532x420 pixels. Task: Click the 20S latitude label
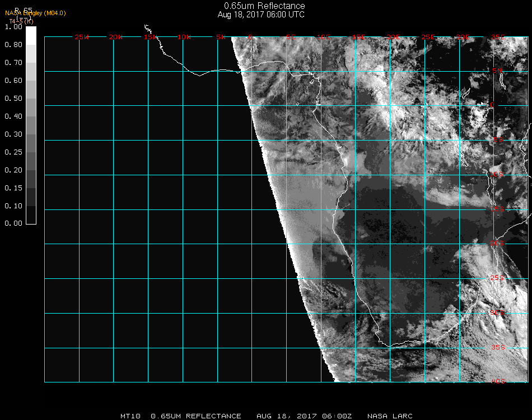[x=497, y=243]
